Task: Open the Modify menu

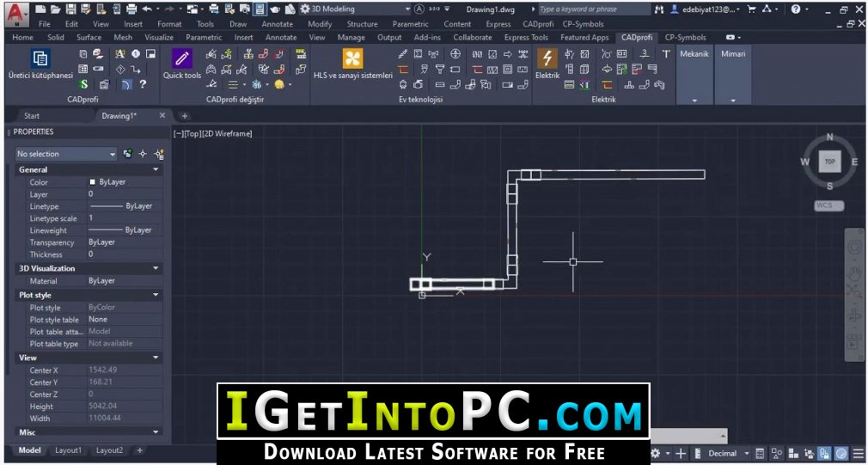Action: tap(320, 24)
